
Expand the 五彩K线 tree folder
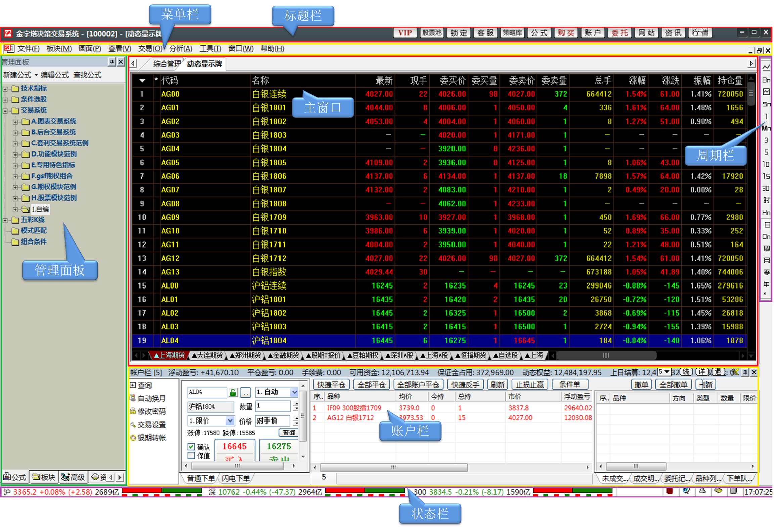click(x=5, y=220)
